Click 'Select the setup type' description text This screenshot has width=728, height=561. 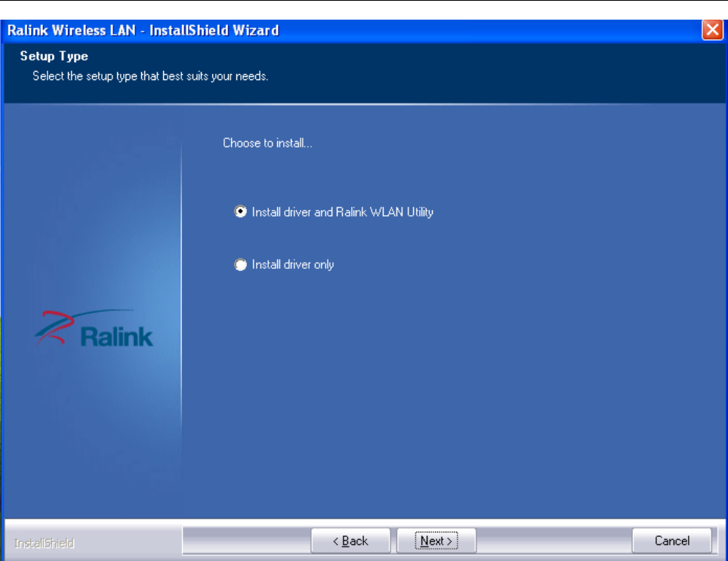(x=150, y=76)
